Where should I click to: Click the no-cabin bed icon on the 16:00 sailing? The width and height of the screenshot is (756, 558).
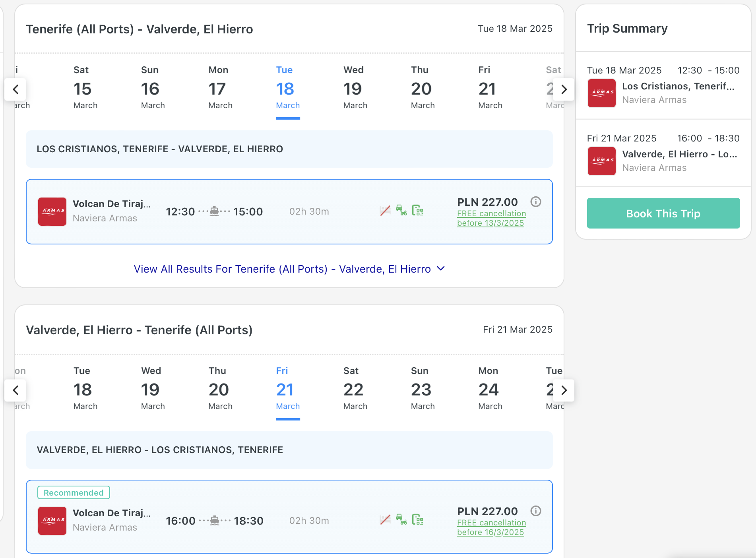point(385,520)
